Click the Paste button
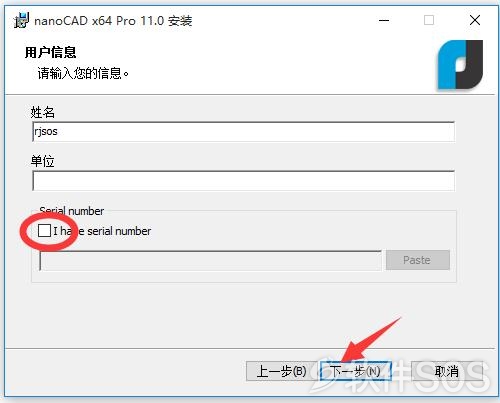The image size is (500, 403). click(x=418, y=260)
